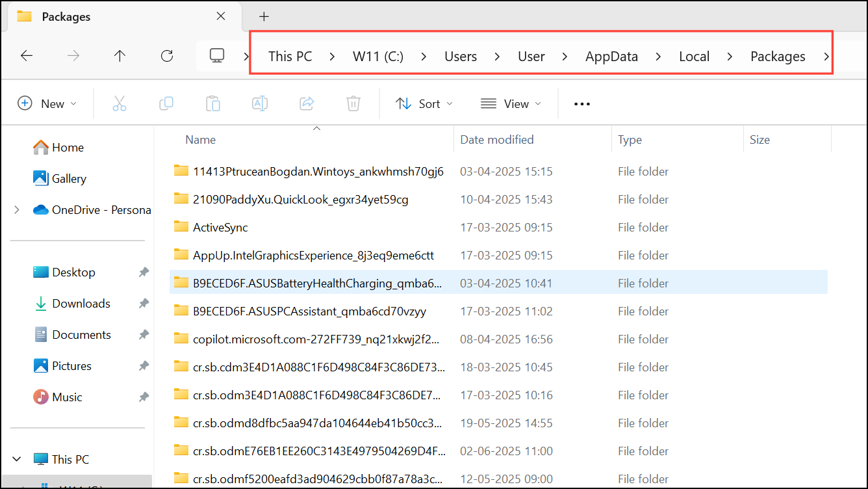868x489 pixels.
Task: Click the Rename icon in toolbar
Action: pos(260,103)
